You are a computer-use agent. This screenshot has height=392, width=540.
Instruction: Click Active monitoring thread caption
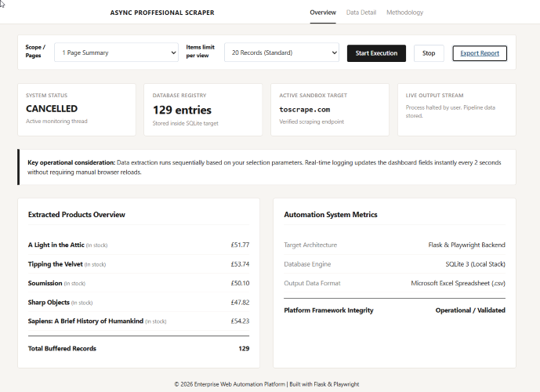(56, 122)
